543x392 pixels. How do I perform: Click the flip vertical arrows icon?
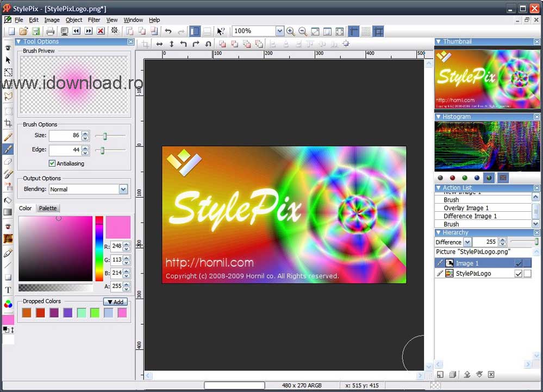coord(171,44)
